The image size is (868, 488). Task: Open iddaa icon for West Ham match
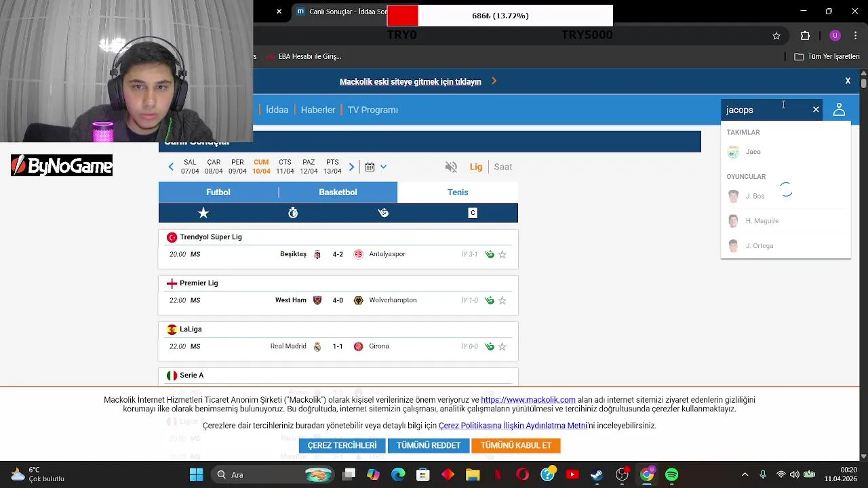(x=490, y=301)
